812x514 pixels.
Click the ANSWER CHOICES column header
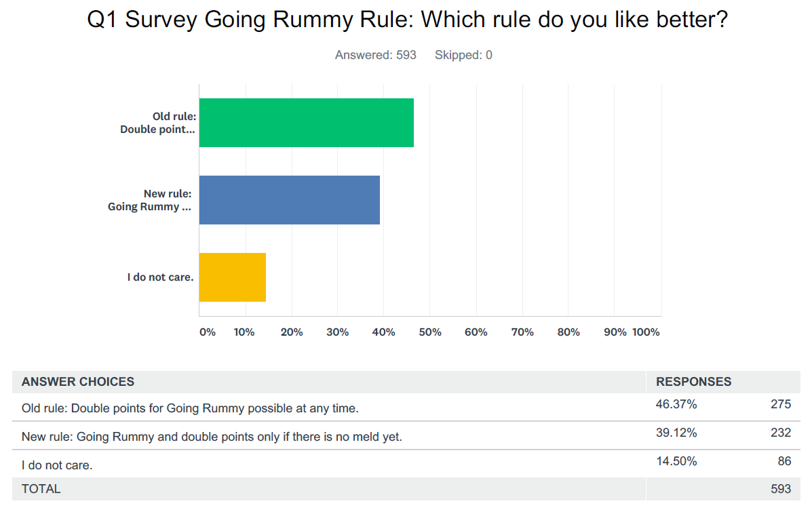[x=78, y=382]
